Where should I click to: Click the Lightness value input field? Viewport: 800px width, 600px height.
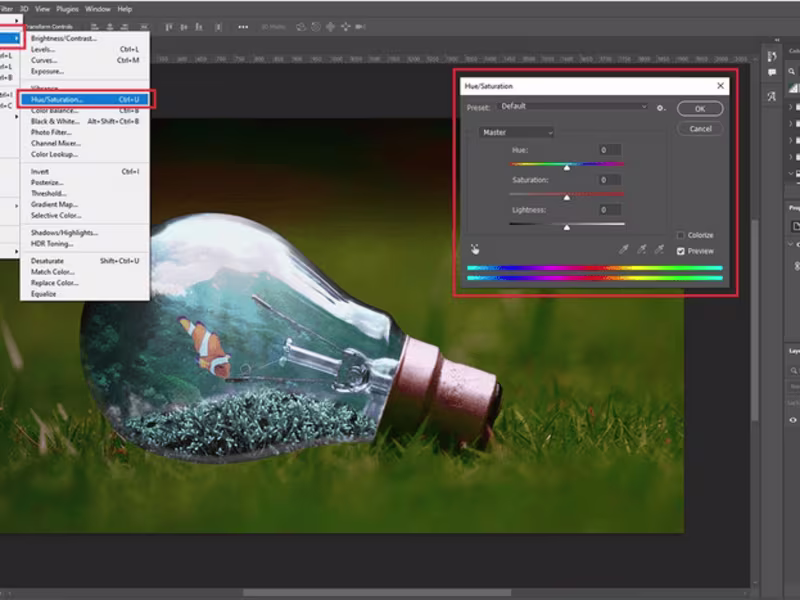pyautogui.click(x=610, y=210)
